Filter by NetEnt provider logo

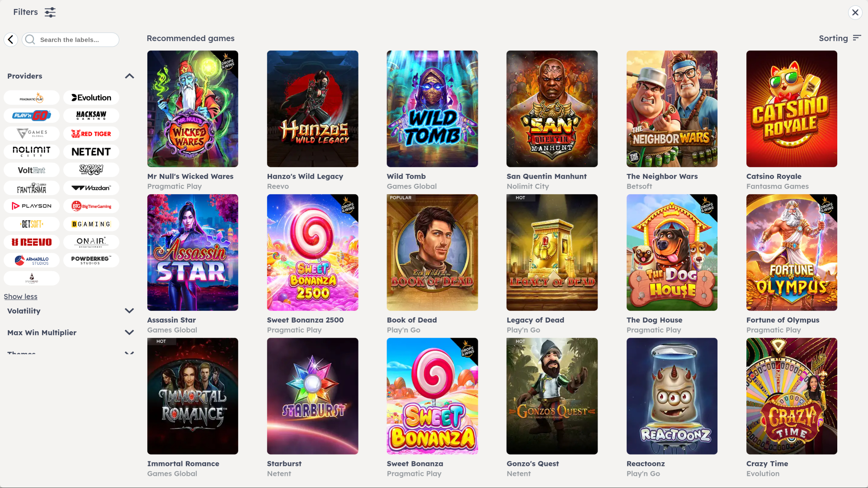91,152
